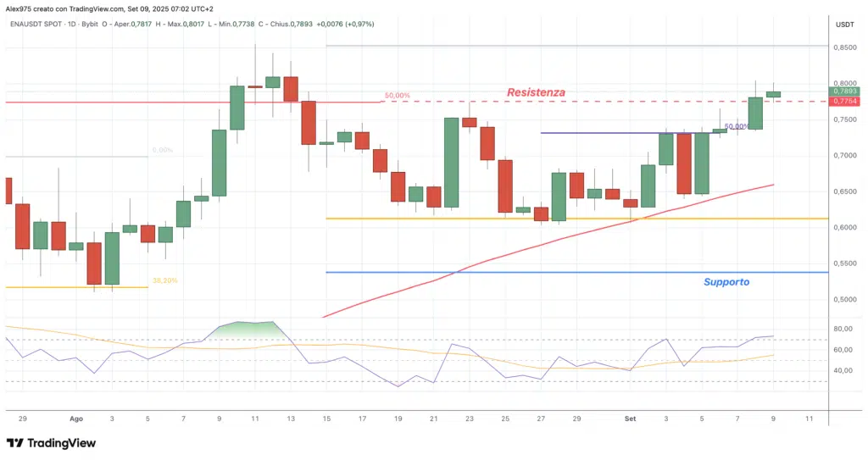Click the latest candle above date 9
Image resolution: width=868 pixels, height=460 pixels.
(x=773, y=94)
